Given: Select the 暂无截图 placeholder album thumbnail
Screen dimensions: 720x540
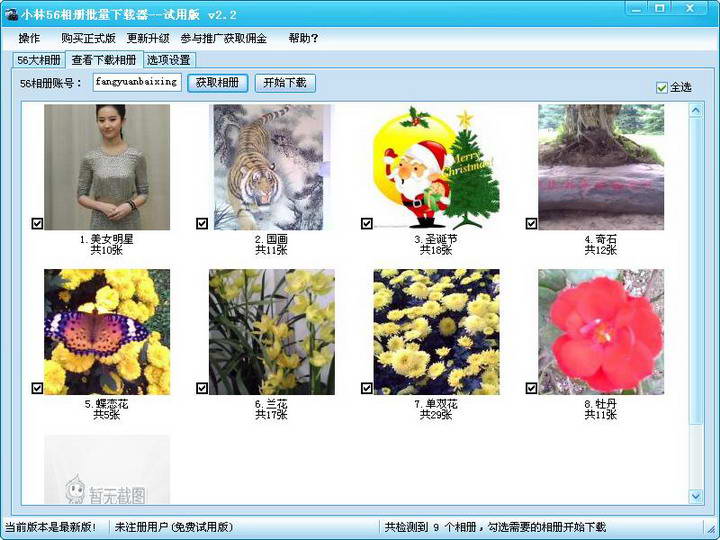Looking at the screenshot, I should coord(107,469).
